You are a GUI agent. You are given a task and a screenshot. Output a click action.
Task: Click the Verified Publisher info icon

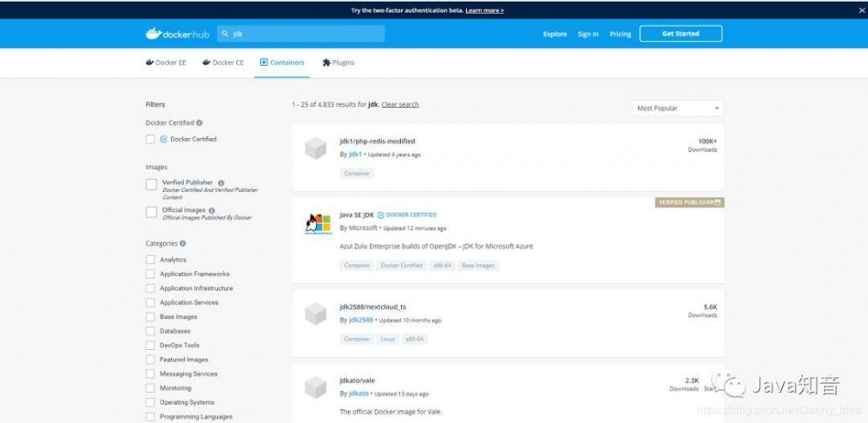pyautogui.click(x=220, y=182)
